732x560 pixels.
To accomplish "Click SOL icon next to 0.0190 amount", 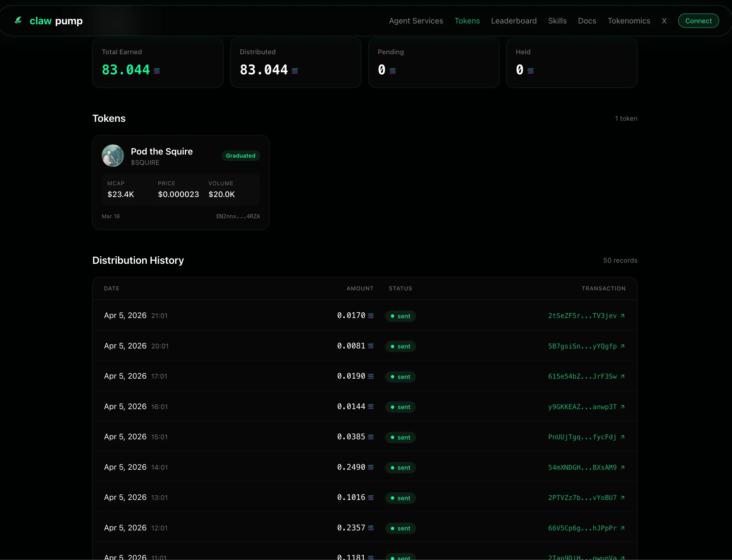I will [x=371, y=376].
